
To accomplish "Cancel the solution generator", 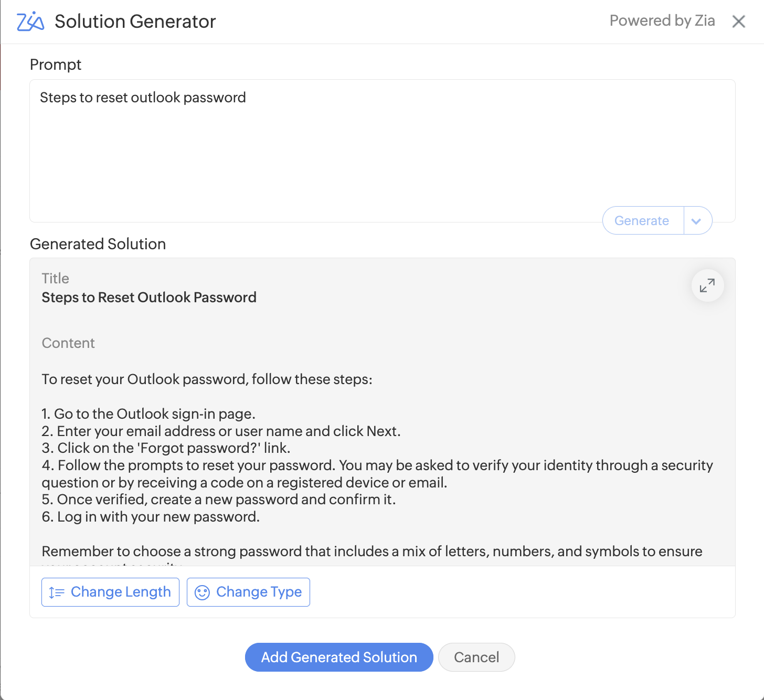I will [476, 657].
